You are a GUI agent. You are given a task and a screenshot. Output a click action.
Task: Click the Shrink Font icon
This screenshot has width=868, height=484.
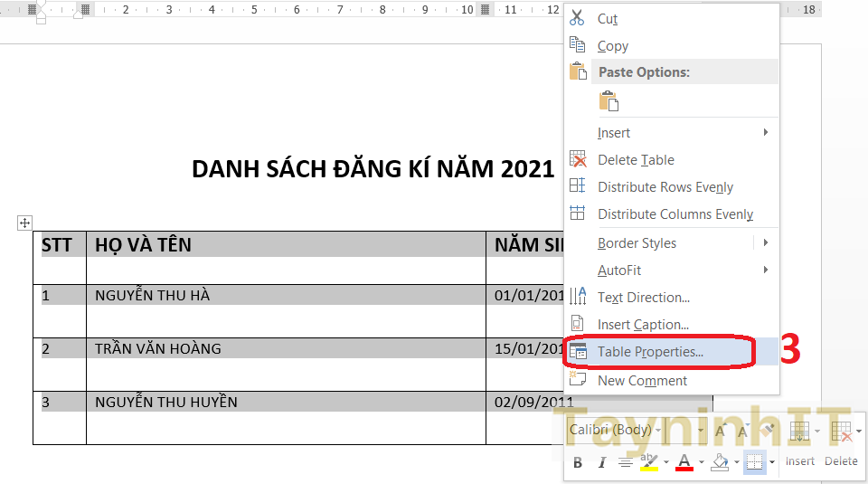[x=744, y=431]
